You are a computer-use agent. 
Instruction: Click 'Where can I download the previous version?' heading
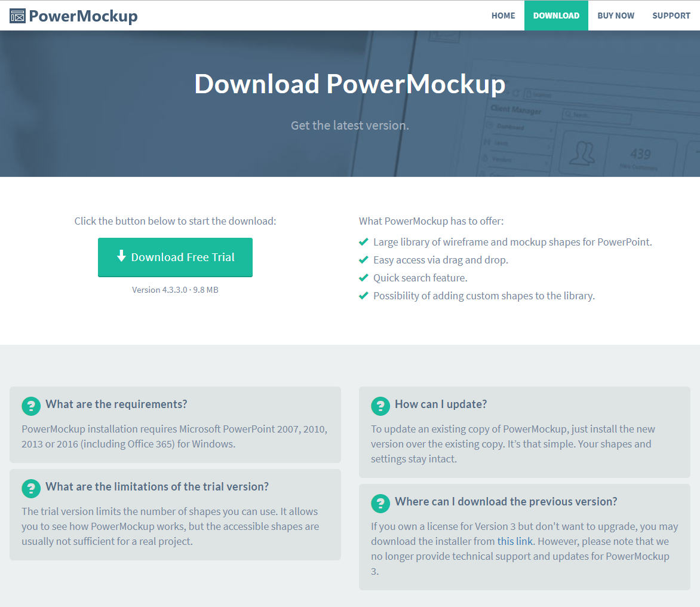[x=506, y=502]
